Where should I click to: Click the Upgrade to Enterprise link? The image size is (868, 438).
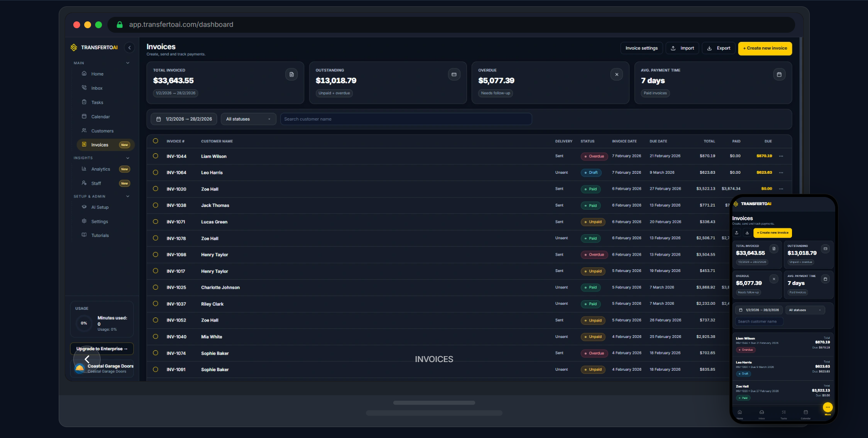click(x=102, y=348)
